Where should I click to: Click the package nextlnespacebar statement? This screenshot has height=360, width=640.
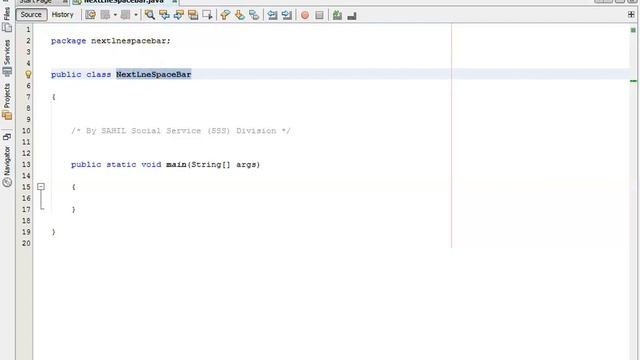click(111, 41)
